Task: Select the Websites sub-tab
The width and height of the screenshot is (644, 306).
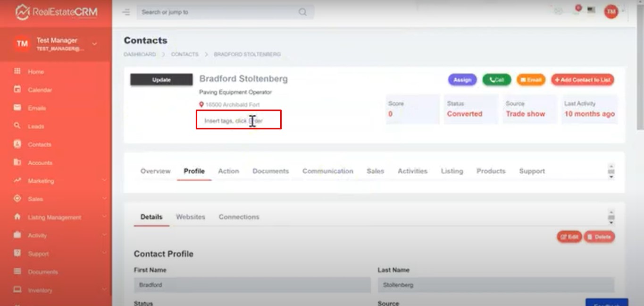Action: click(x=190, y=217)
